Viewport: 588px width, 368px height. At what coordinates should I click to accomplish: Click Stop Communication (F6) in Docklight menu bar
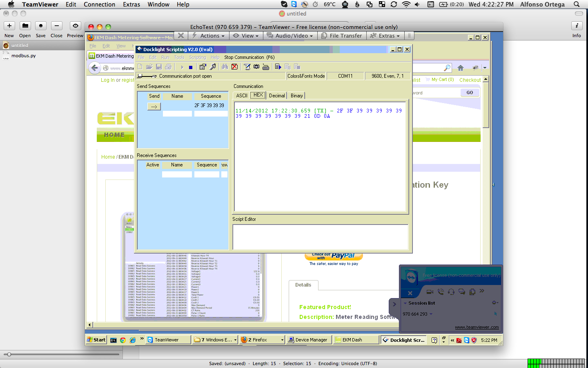pyautogui.click(x=249, y=57)
